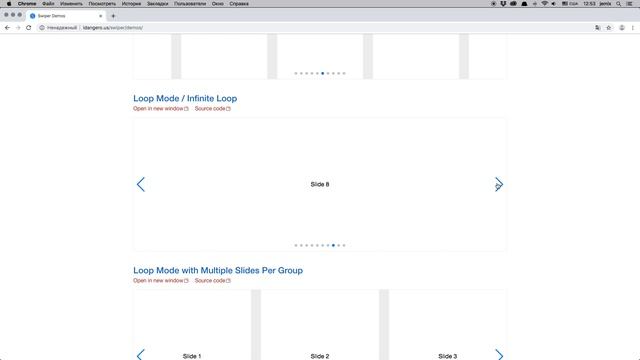Click the Slide 8 label
The width and height of the screenshot is (640, 360).
[x=320, y=184]
